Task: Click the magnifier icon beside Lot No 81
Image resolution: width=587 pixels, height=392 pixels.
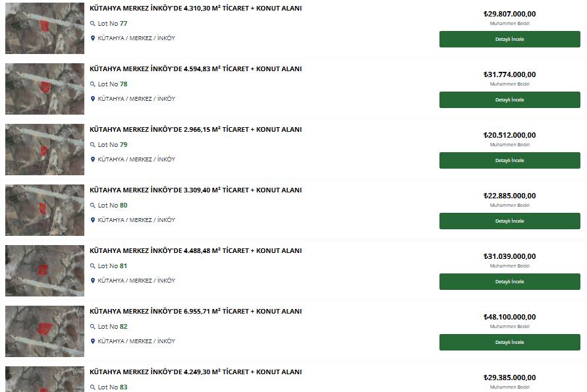Action: tap(92, 266)
